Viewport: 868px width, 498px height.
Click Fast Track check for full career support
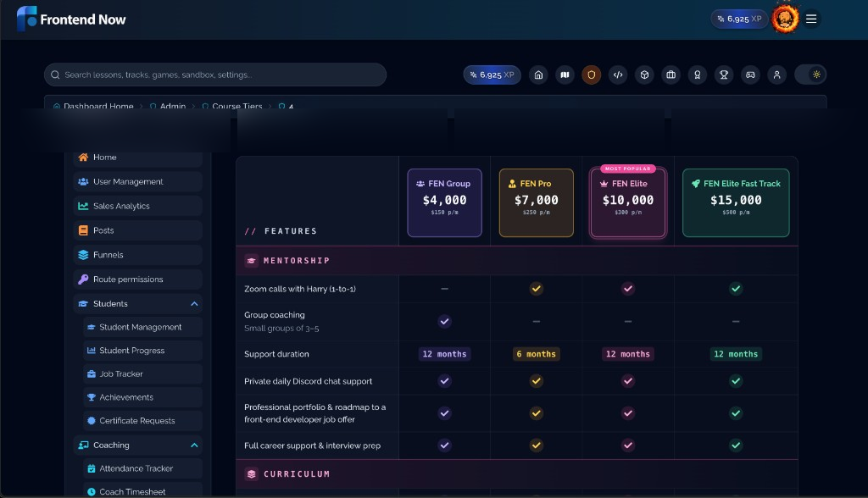click(x=736, y=445)
